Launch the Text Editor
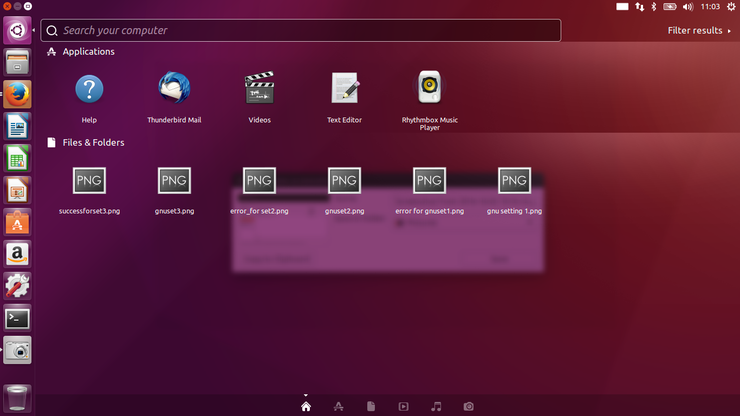The height and width of the screenshot is (416, 740). 345,88
